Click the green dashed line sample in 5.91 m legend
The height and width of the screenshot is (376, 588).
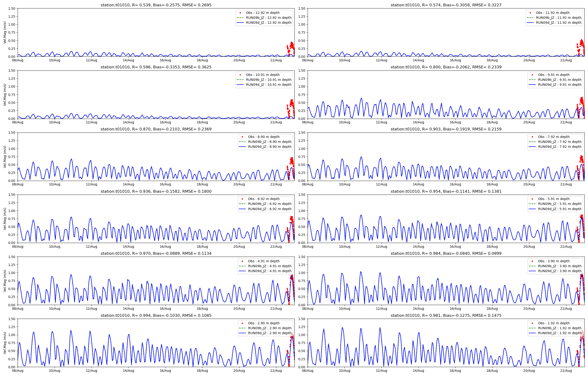tap(532, 204)
